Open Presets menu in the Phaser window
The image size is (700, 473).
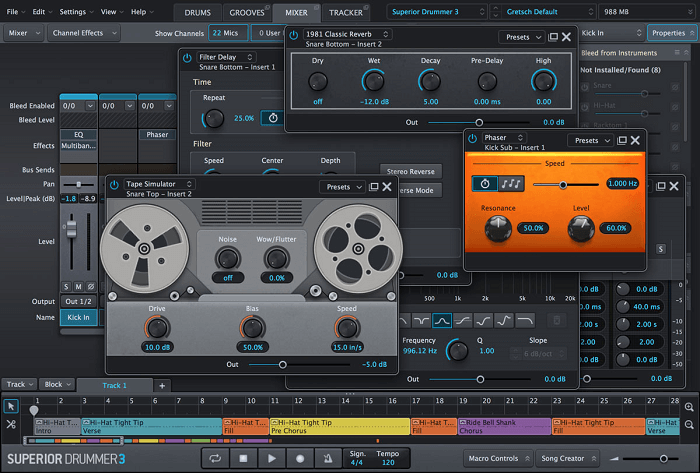click(x=591, y=141)
